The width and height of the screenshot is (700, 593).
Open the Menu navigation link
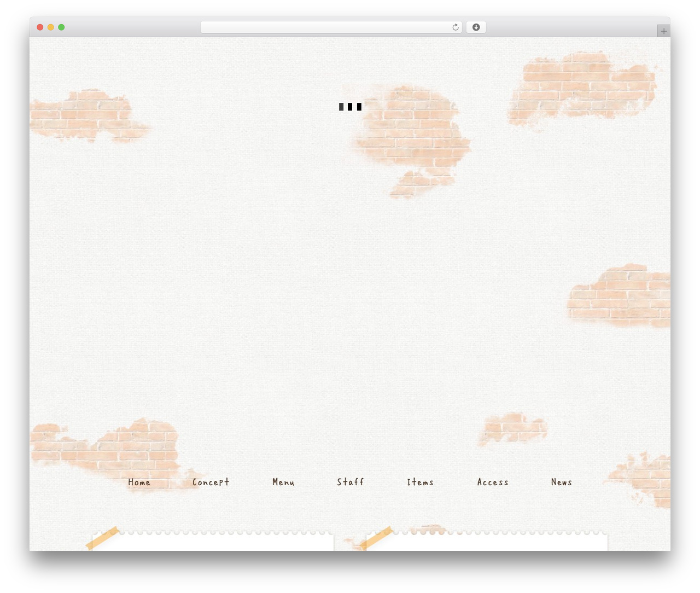tap(283, 482)
